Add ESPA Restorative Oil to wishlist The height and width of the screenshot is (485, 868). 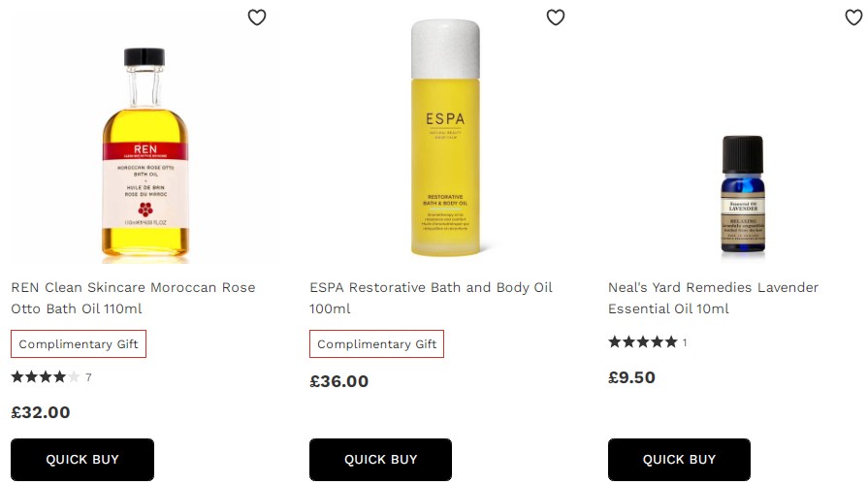556,17
